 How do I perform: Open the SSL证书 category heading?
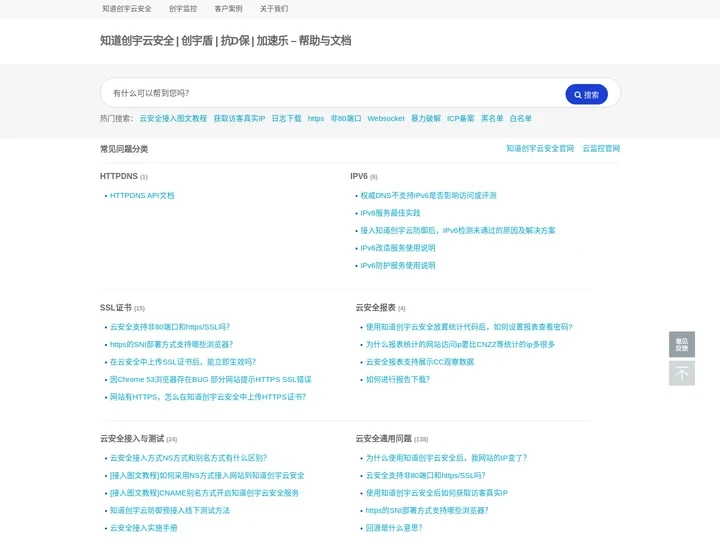coord(116,308)
